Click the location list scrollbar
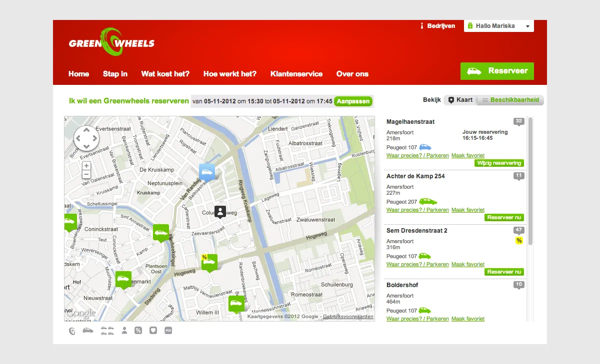Viewport: 600px width, 364px height. coord(530,181)
